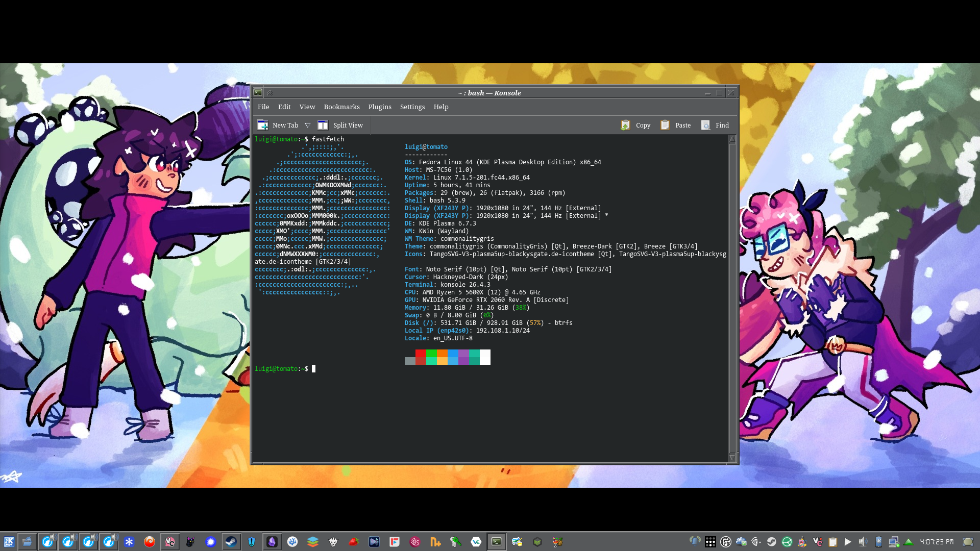The image size is (980, 551).
Task: Open the Settings menu in Konsole
Action: tap(412, 107)
